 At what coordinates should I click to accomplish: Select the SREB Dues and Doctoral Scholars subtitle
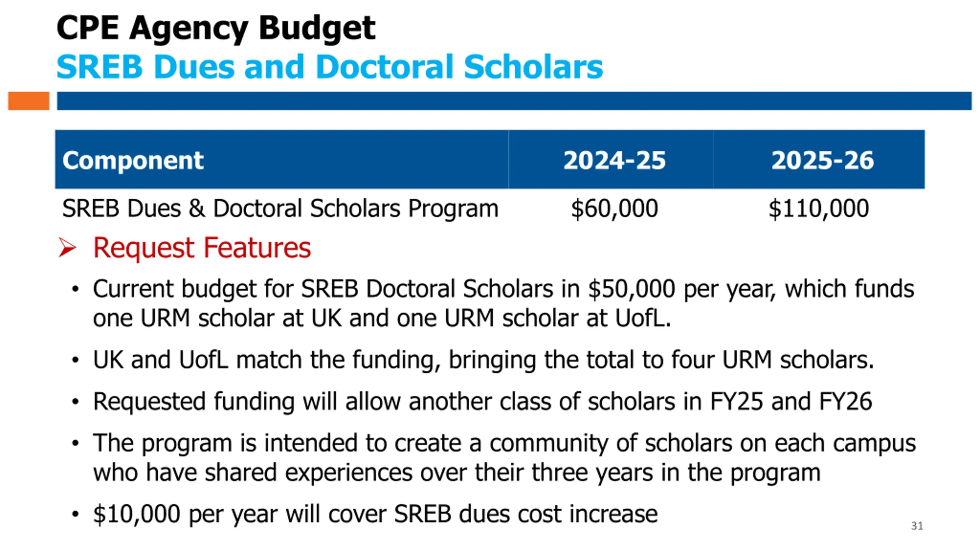330,67
